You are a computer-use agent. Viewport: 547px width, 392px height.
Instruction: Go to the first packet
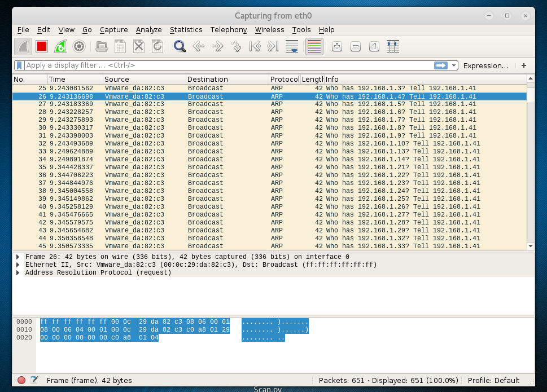(255, 46)
